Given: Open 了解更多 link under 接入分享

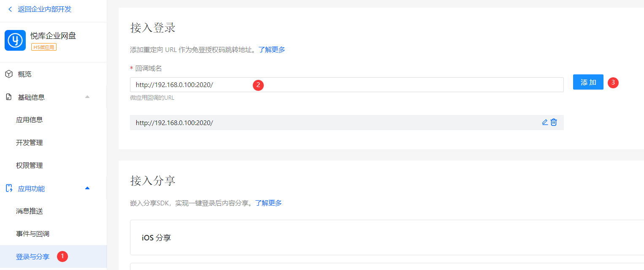Looking at the screenshot, I should [268, 203].
